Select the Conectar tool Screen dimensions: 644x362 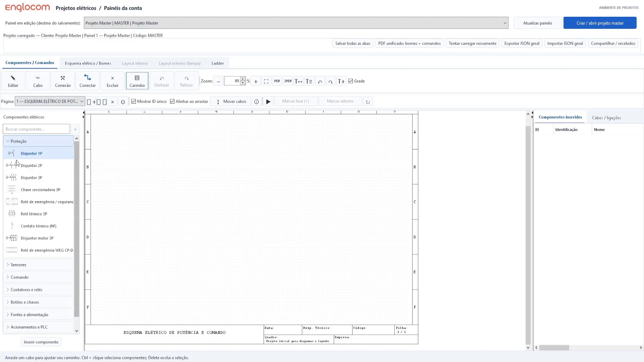click(88, 81)
